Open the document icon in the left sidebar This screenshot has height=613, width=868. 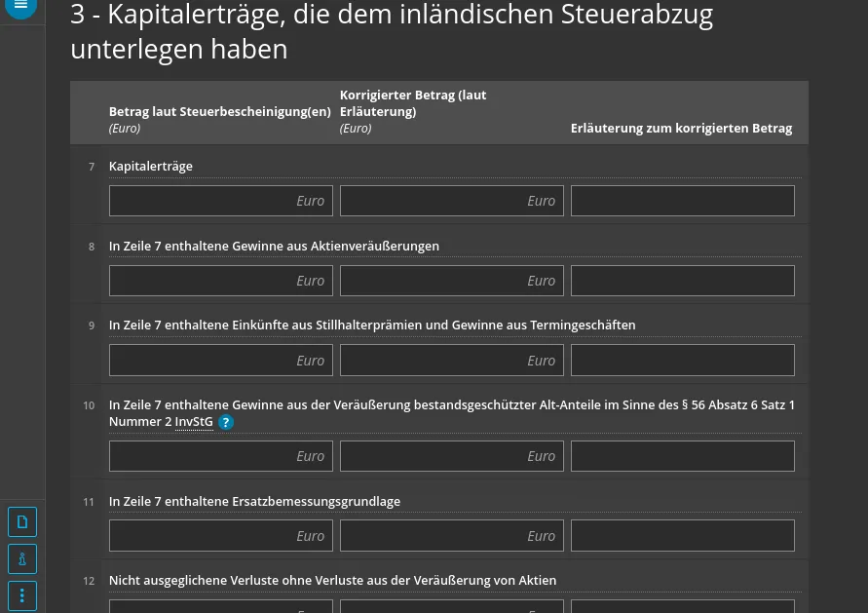[21, 521]
